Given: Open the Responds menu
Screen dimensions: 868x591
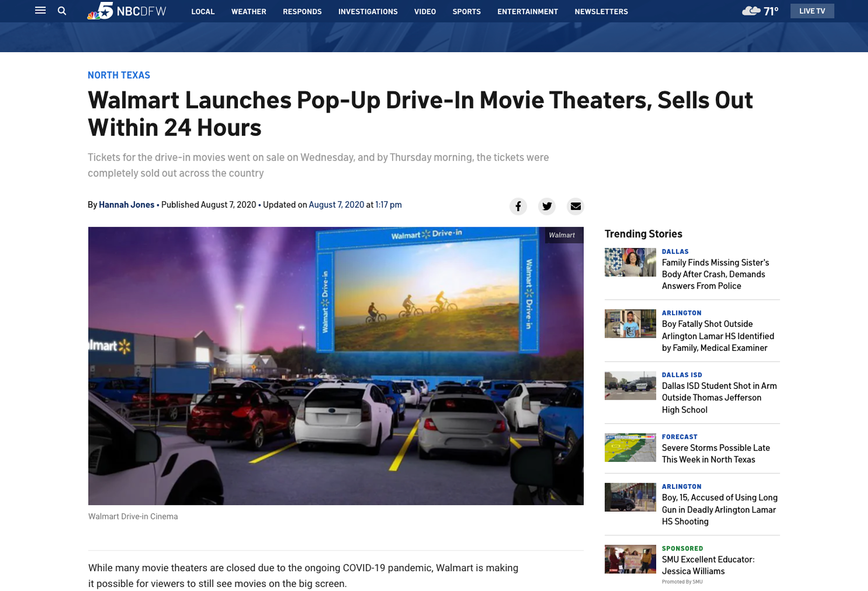Looking at the screenshot, I should click(x=302, y=11).
